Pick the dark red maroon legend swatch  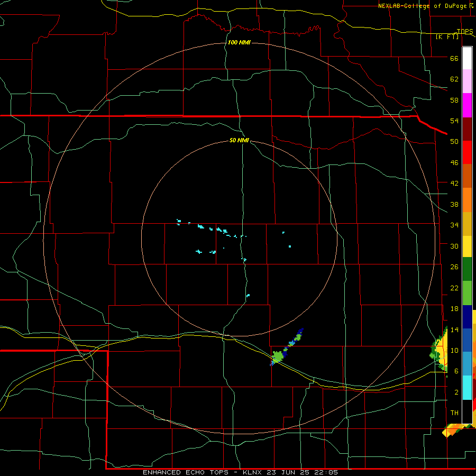click(467, 129)
